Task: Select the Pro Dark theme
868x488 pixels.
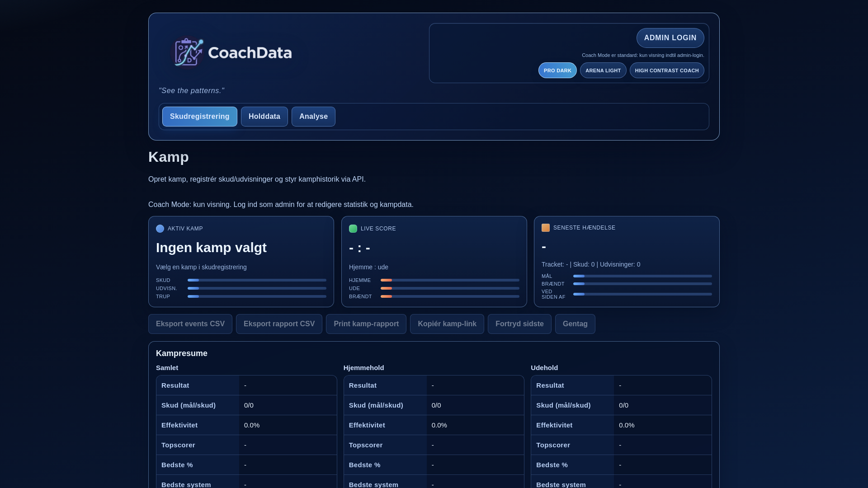Action: (557, 70)
